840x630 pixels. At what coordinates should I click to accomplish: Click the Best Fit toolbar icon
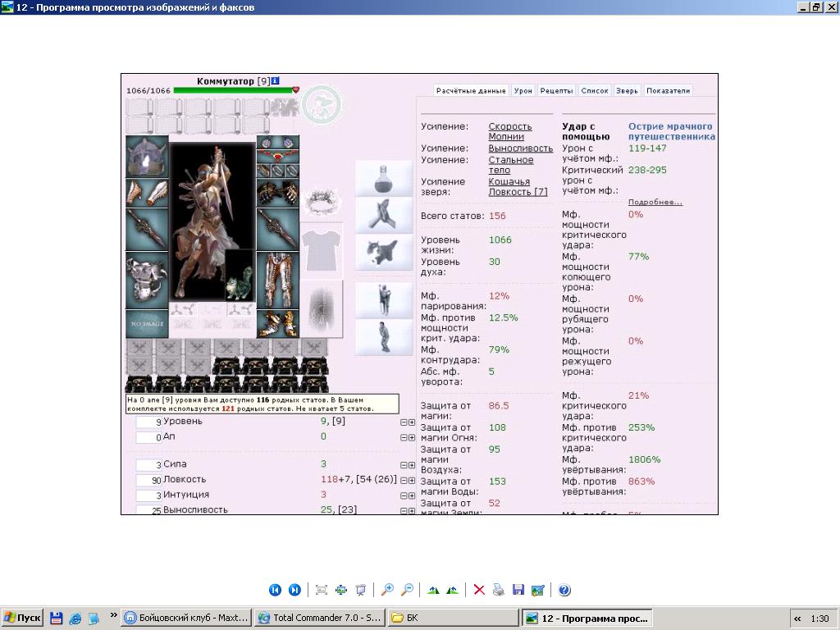pyautogui.click(x=322, y=590)
